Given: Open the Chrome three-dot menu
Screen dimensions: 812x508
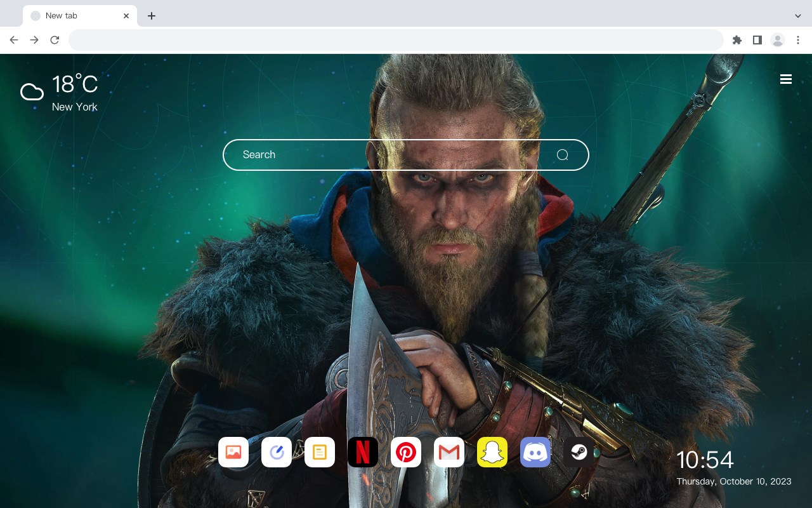Looking at the screenshot, I should coord(798,40).
